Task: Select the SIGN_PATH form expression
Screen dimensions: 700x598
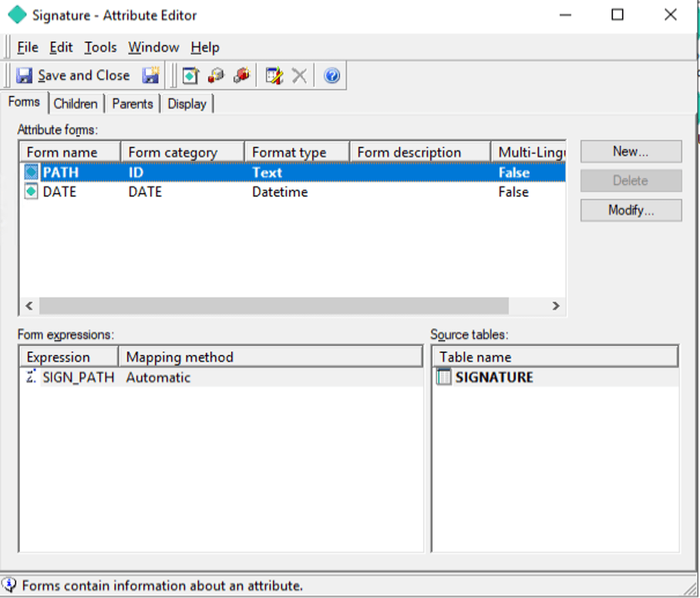Action: coord(78,378)
